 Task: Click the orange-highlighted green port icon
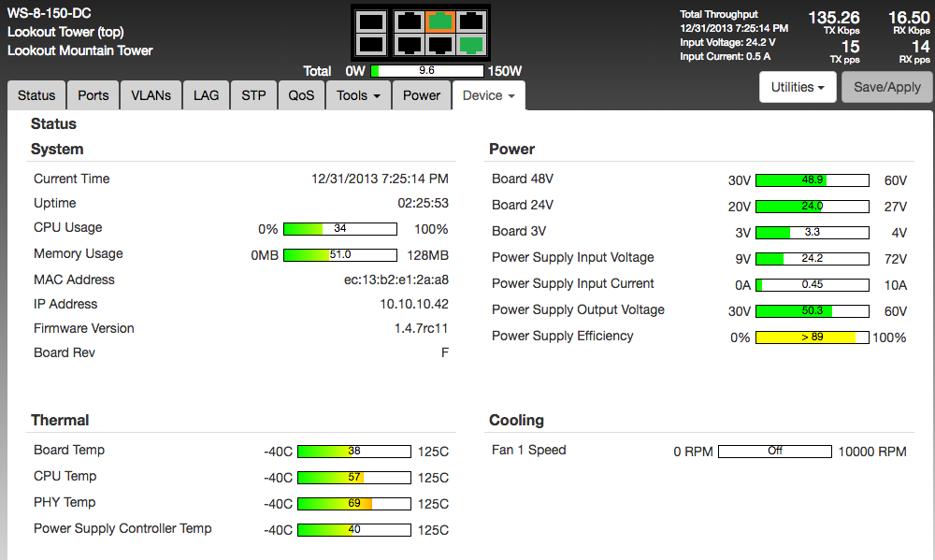pos(440,22)
